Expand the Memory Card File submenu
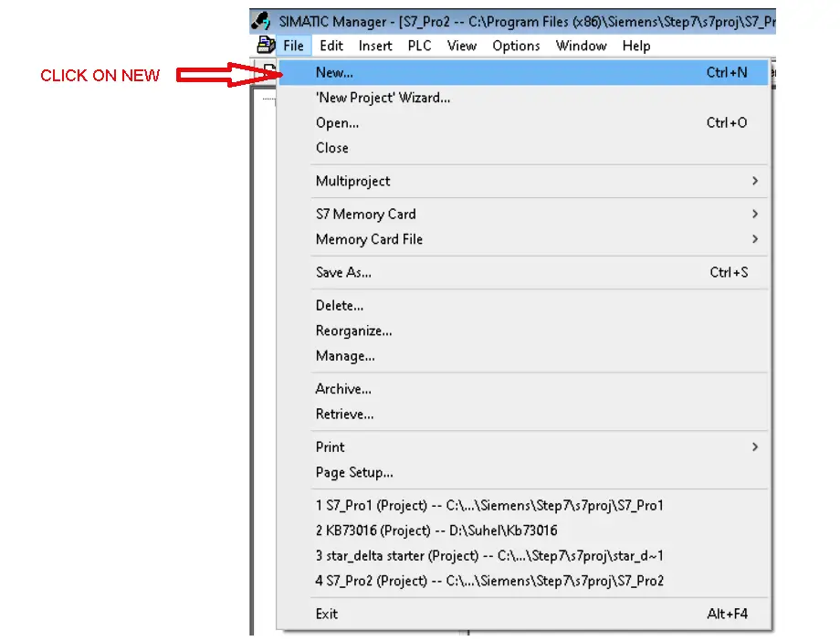The width and height of the screenshot is (840, 641). coord(523,239)
